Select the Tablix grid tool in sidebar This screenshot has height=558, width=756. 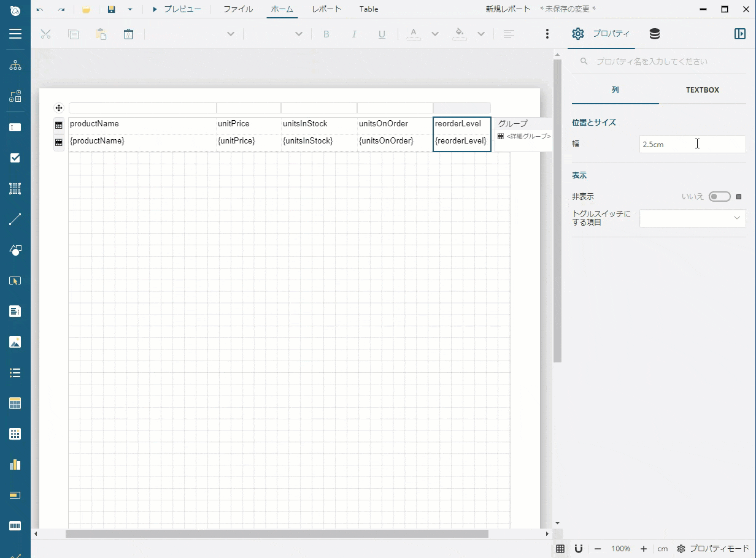point(15,434)
